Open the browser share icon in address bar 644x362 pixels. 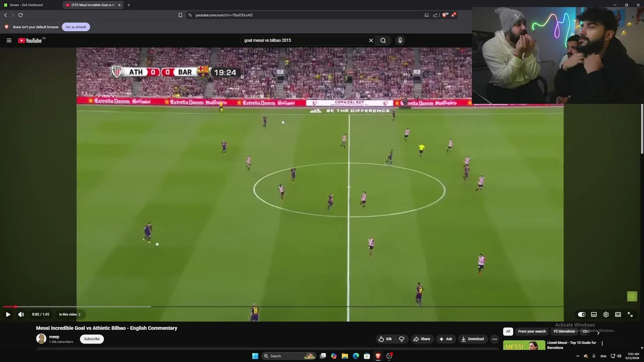coord(435,15)
